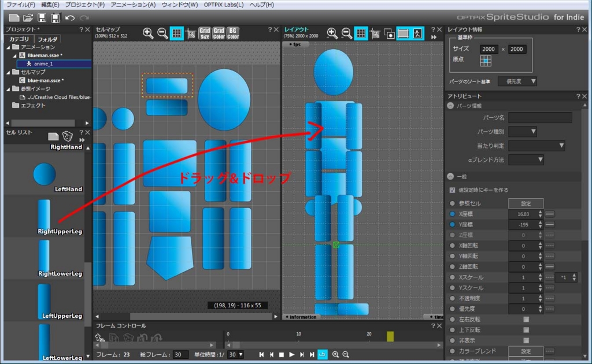Jump to first frame
Viewport: 592px width, 364px height.
click(261, 355)
